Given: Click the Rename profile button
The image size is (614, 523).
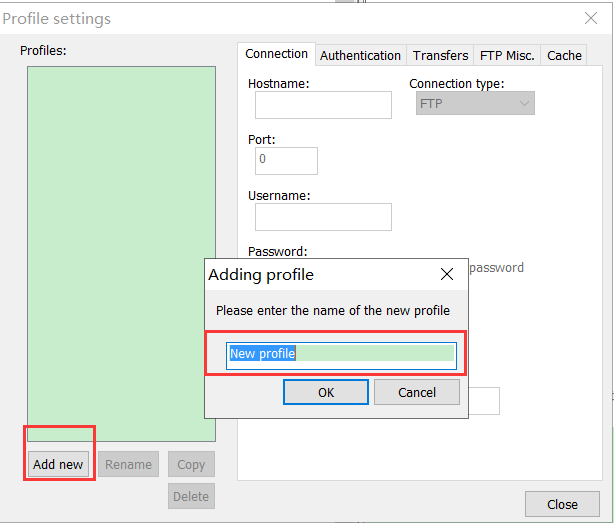Looking at the screenshot, I should 129,464.
